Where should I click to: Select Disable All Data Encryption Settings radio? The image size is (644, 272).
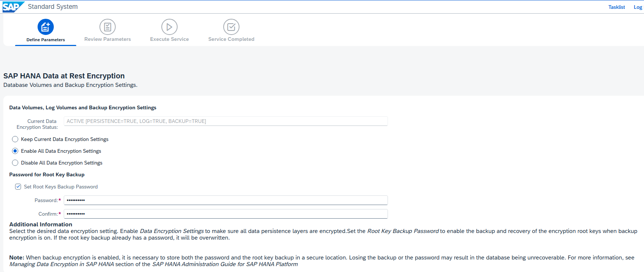click(x=15, y=163)
